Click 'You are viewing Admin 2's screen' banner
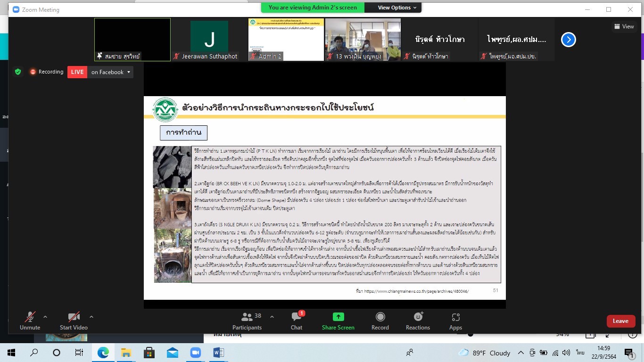Screen dimensions: 644x362 pyautogui.click(x=313, y=8)
